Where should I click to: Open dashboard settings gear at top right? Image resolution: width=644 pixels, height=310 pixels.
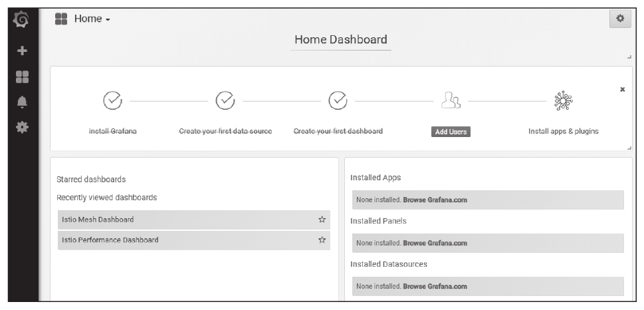pos(620,19)
